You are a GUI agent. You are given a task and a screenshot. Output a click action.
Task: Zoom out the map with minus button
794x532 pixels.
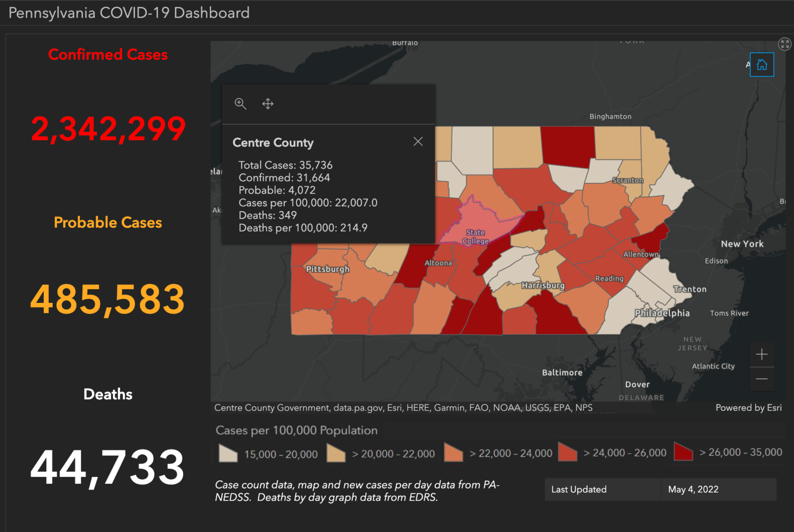[761, 379]
